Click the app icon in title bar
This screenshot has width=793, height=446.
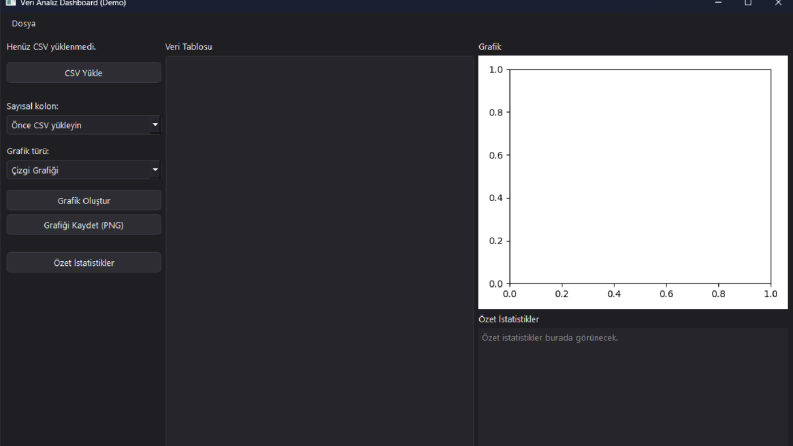coord(10,3)
